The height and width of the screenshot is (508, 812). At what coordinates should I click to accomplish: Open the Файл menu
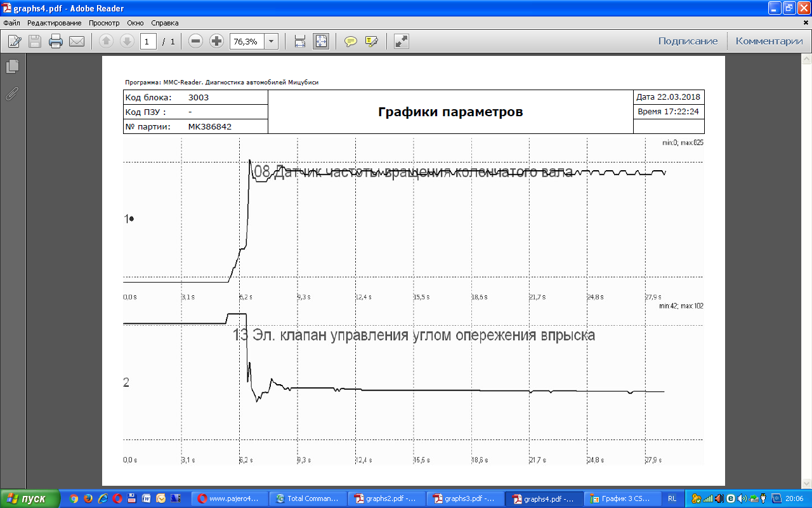[11, 23]
